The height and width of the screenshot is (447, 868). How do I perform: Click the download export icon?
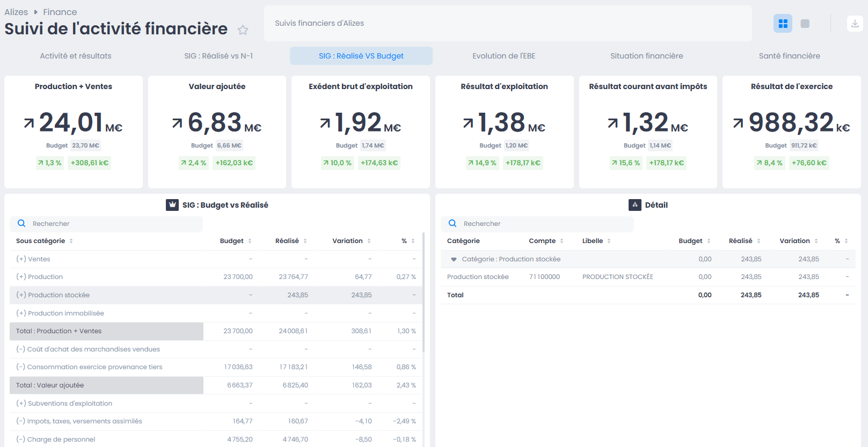855,24
